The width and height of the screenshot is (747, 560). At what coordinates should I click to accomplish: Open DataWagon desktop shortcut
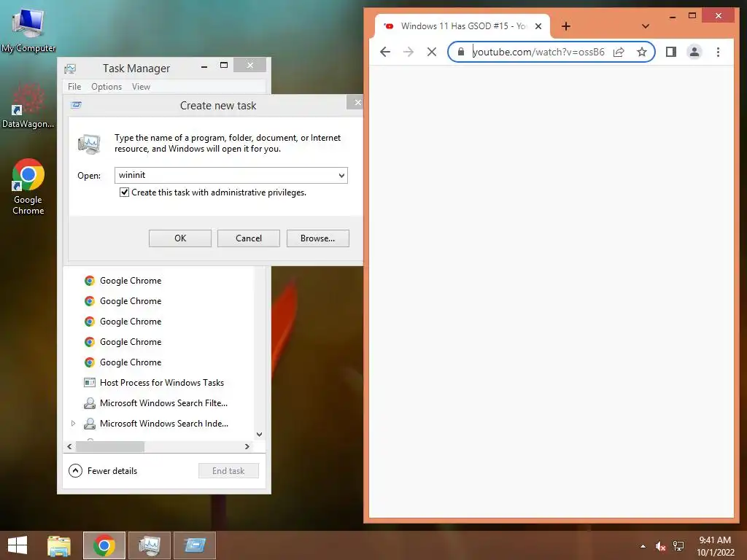(28, 106)
